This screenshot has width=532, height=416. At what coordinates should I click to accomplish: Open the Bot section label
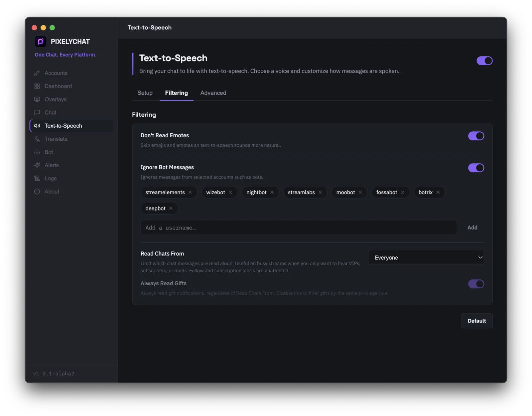click(x=49, y=152)
